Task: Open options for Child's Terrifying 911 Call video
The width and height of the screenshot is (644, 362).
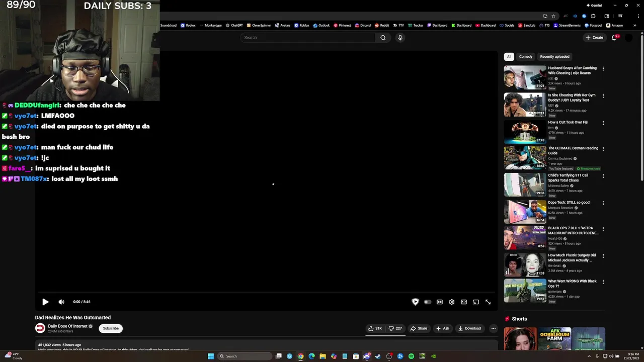Action: 603,176
